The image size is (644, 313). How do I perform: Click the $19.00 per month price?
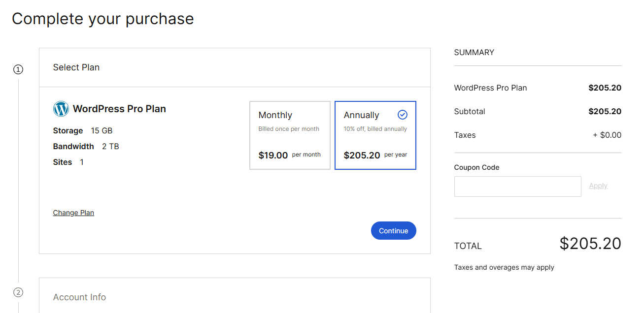[290, 155]
